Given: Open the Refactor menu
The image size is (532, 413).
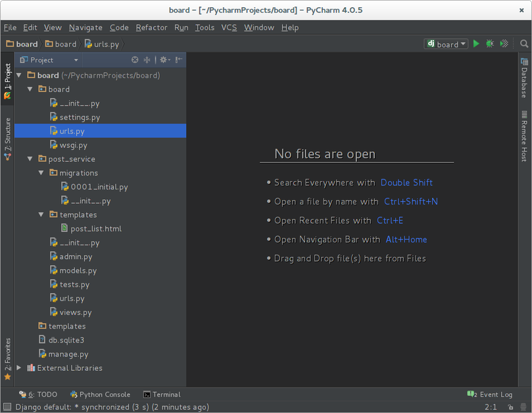Looking at the screenshot, I should tap(151, 28).
